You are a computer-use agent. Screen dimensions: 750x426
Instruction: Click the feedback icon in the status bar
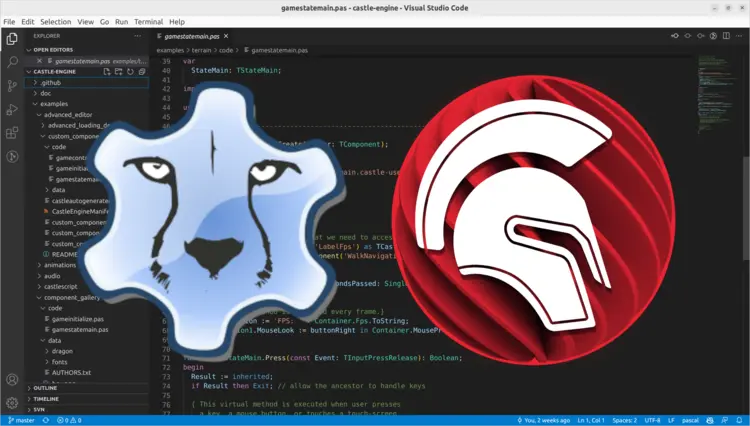pos(725,420)
